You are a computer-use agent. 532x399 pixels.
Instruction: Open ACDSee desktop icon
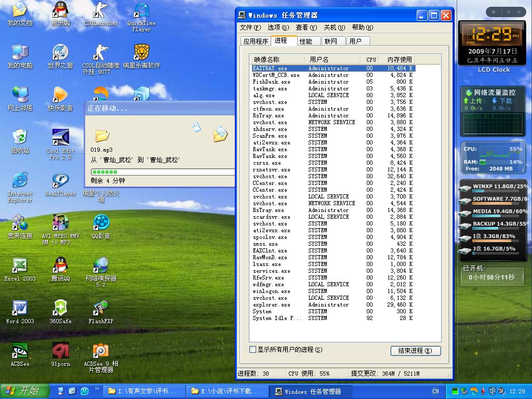point(20,351)
